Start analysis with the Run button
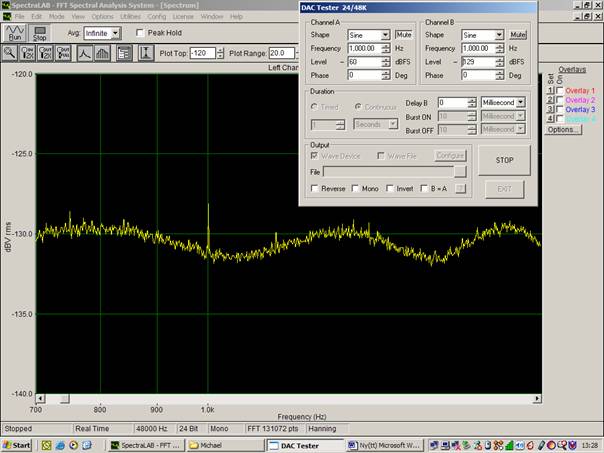Screen dimensions: 604x453 point(15,33)
